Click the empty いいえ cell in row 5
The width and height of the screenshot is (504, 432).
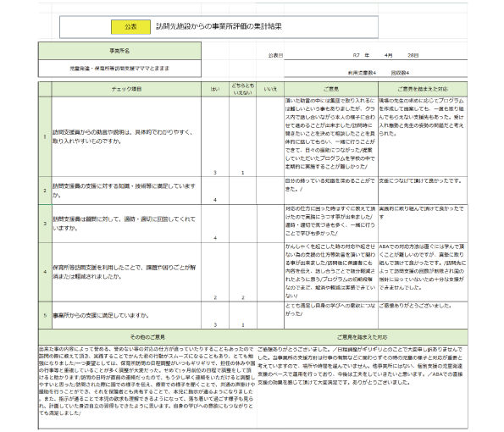point(270,315)
